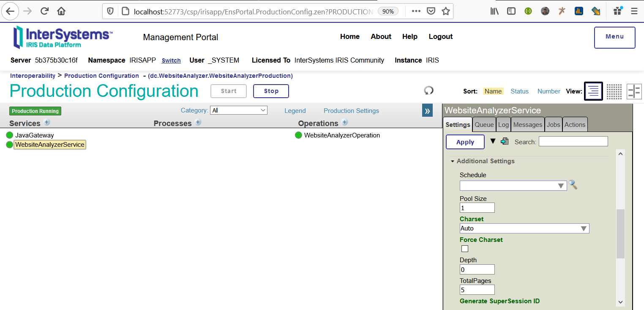Click the export settings icon next to Apply
The image size is (644, 310).
[504, 142]
